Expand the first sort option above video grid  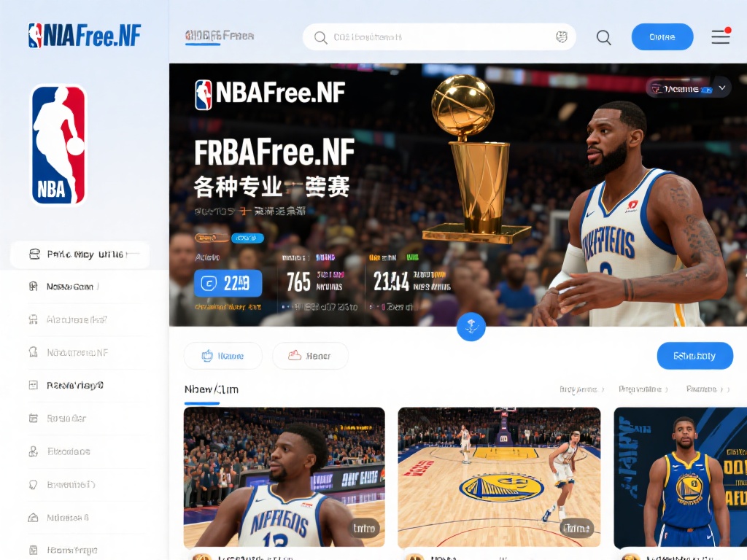click(x=582, y=389)
